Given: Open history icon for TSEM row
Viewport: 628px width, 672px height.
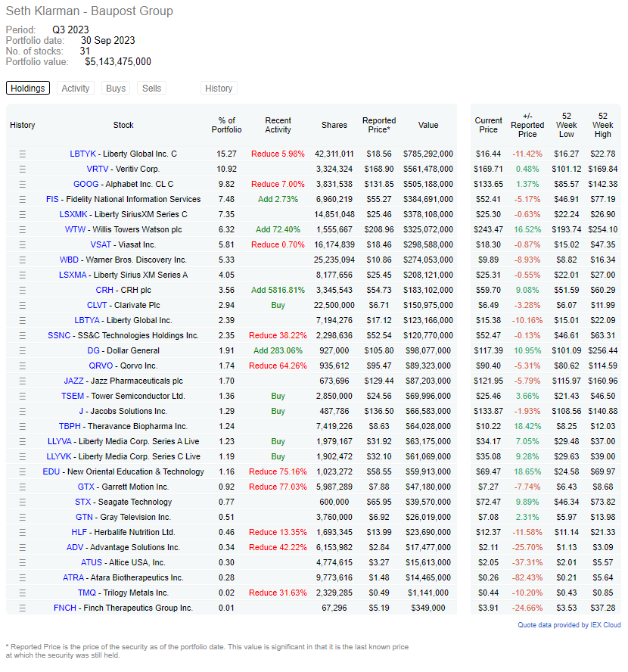Looking at the screenshot, I should pos(22,397).
